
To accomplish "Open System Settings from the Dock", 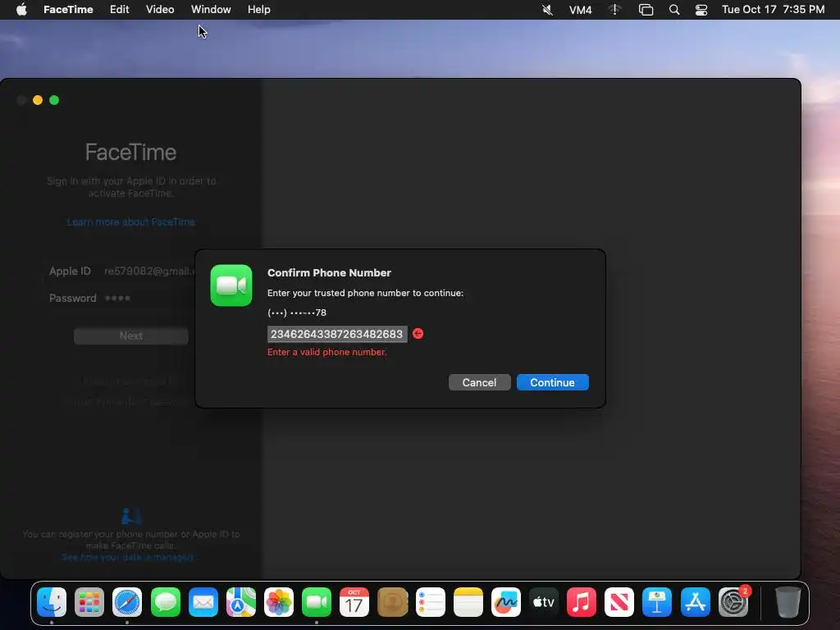I will [733, 602].
